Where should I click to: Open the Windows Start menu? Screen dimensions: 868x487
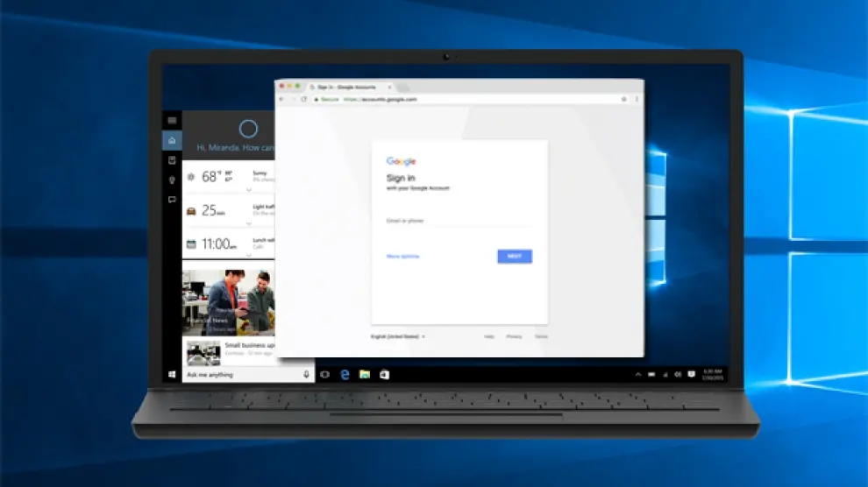pos(172,375)
